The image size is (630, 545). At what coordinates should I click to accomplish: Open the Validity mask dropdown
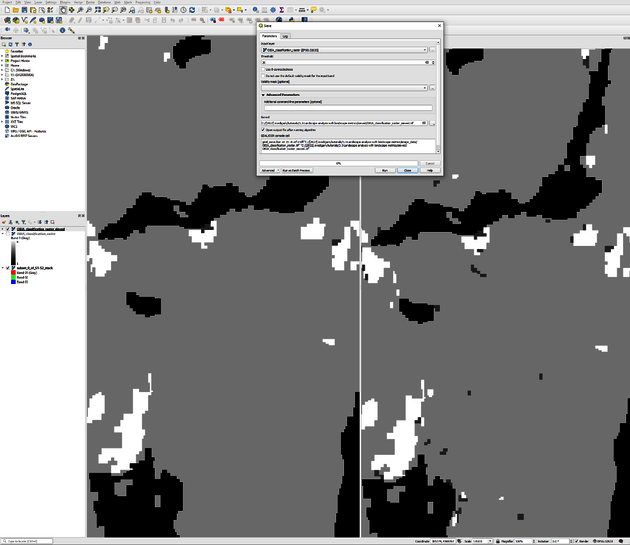(344, 88)
